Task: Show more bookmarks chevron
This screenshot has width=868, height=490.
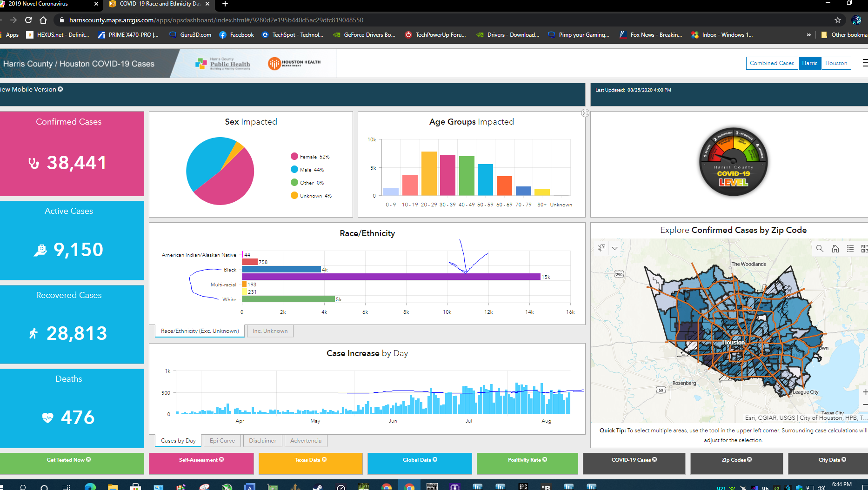Action: (x=808, y=35)
